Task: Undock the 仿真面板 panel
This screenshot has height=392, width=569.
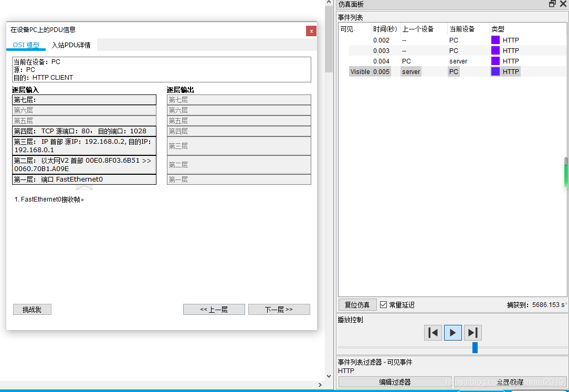Action: 552,4
